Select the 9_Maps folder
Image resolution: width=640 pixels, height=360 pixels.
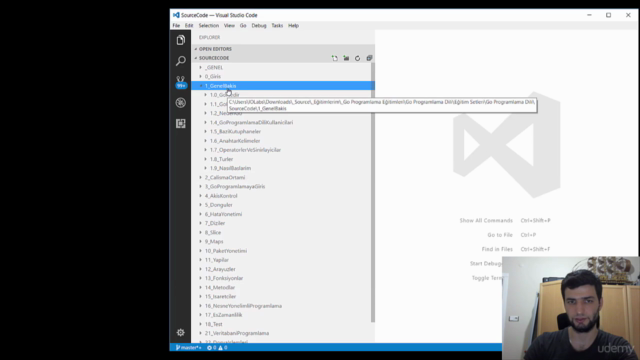pyautogui.click(x=283, y=242)
